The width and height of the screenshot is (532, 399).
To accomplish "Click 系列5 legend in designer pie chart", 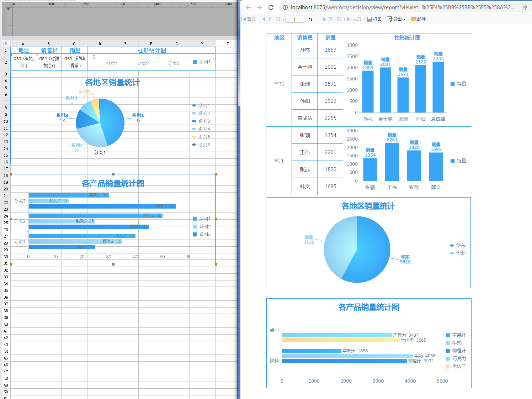I will (201, 137).
